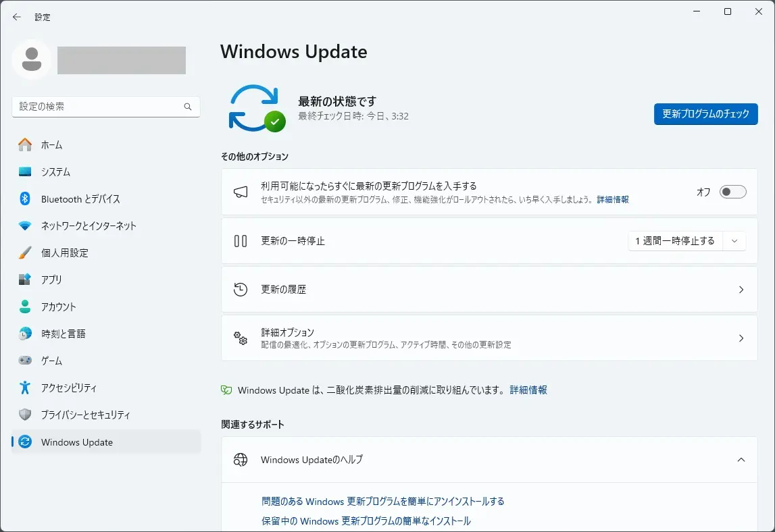
Task: Open 詳細オプション via its chevron
Action: tap(741, 338)
